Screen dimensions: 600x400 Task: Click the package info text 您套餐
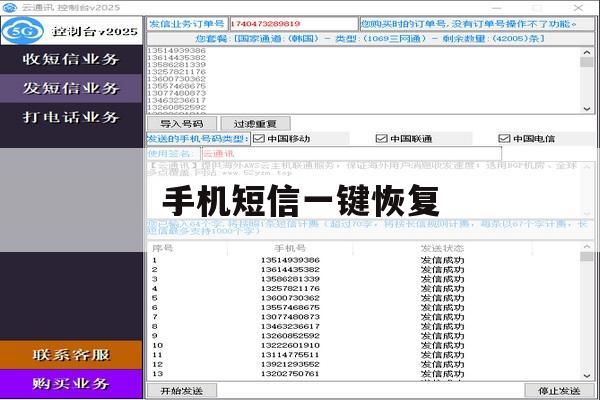pos(370,39)
